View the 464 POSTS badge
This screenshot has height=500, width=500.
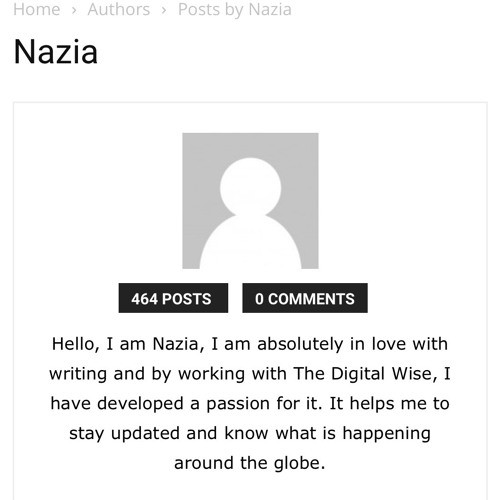pos(173,298)
